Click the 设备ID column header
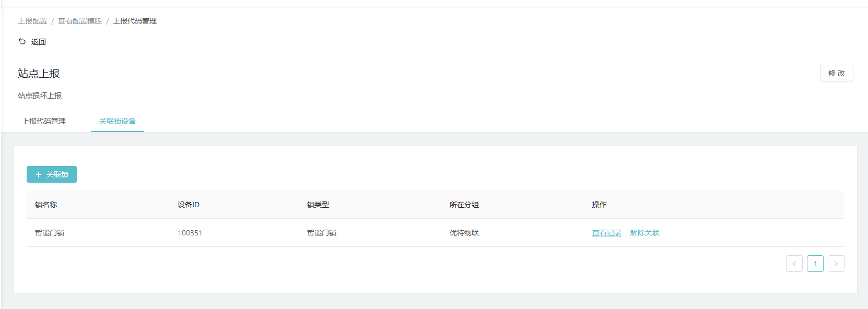This screenshot has width=868, height=309. click(x=189, y=205)
